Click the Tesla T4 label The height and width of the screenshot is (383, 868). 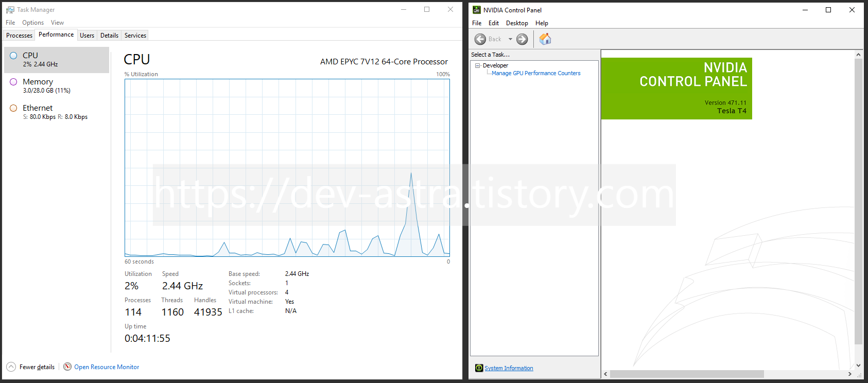[732, 111]
